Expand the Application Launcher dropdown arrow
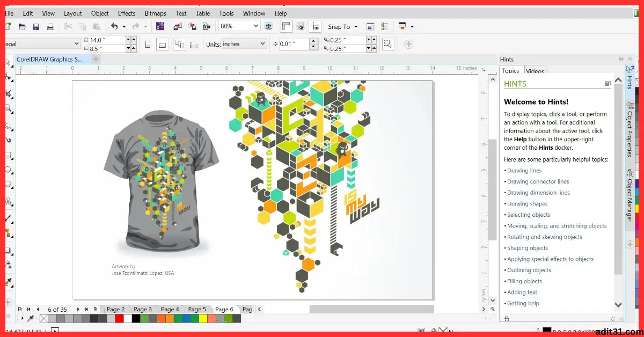This screenshot has width=644, height=337. [x=412, y=26]
